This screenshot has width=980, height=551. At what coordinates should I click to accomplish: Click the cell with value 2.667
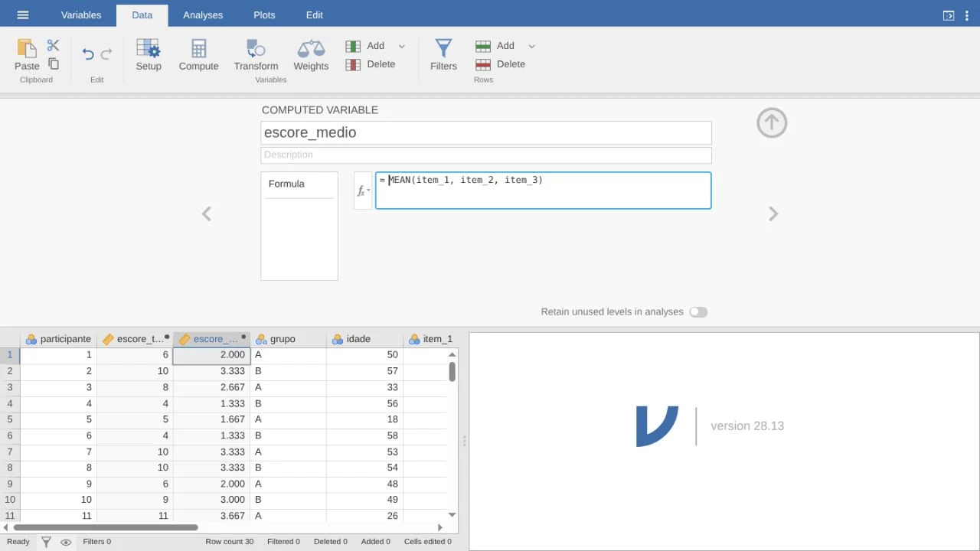tap(211, 387)
